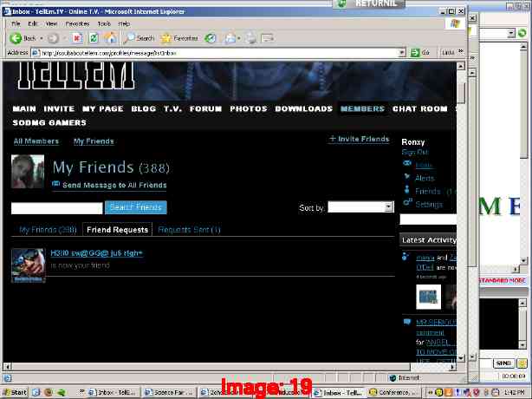This screenshot has width=532, height=399.
Task: Open the Favorites menu
Action: (x=77, y=23)
